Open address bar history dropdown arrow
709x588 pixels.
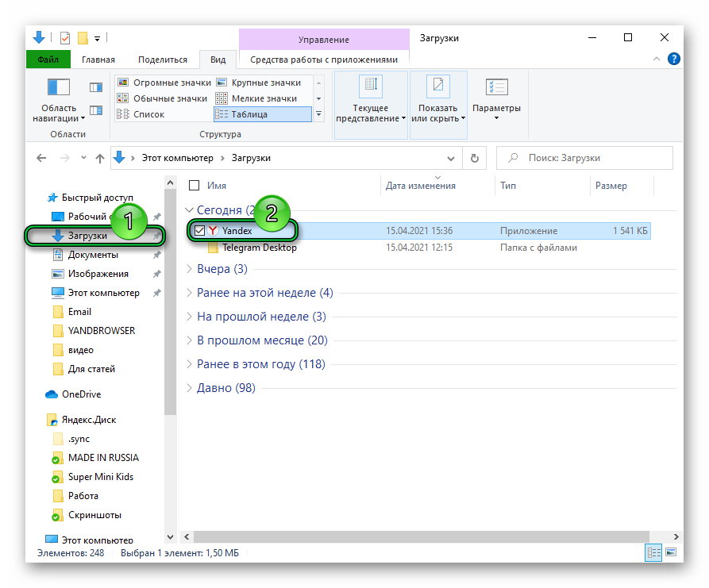click(451, 158)
